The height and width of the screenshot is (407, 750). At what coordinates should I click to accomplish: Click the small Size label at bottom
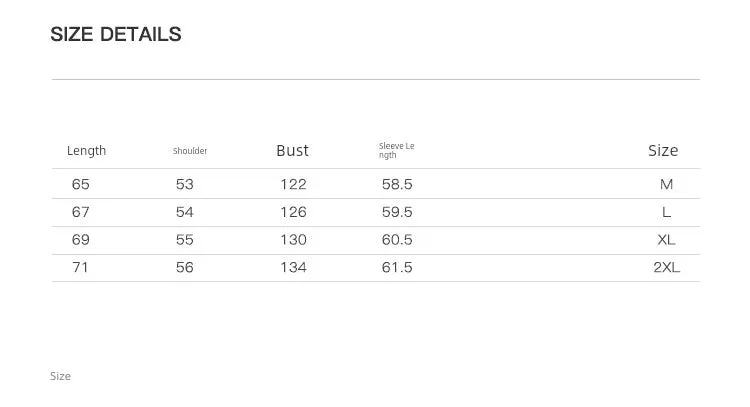point(60,376)
